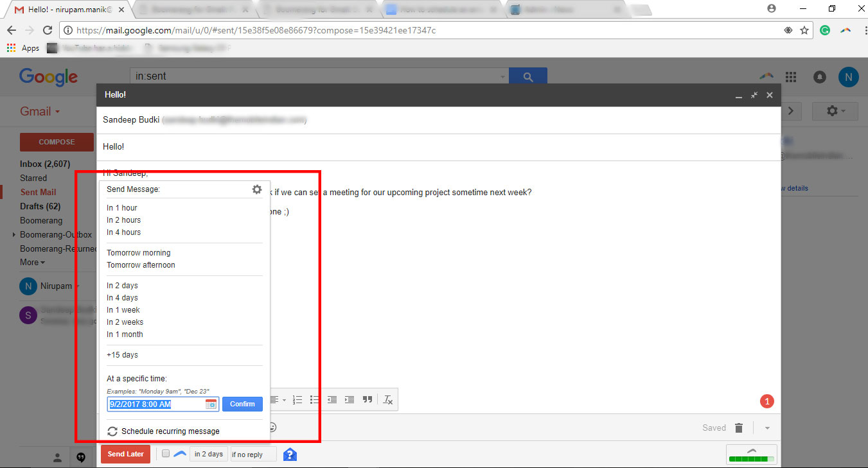Reload the page in Chrome
Image resolution: width=868 pixels, height=468 pixels.
48,30
